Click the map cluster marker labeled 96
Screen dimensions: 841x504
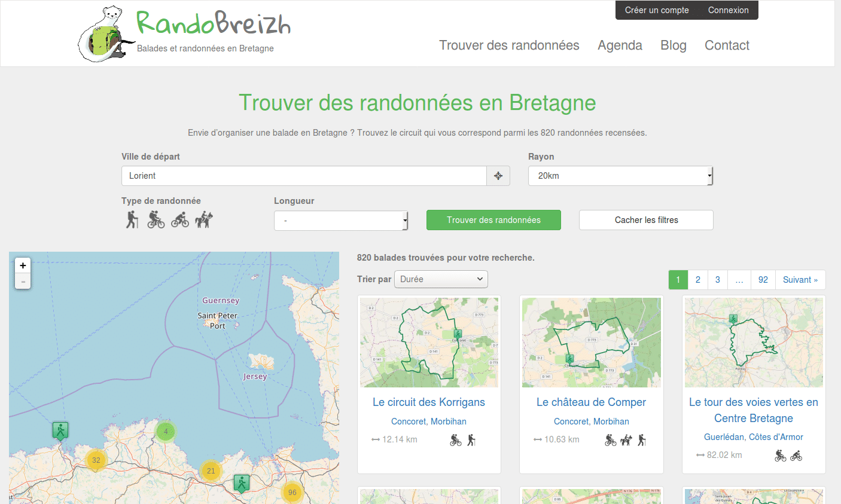coord(292,493)
